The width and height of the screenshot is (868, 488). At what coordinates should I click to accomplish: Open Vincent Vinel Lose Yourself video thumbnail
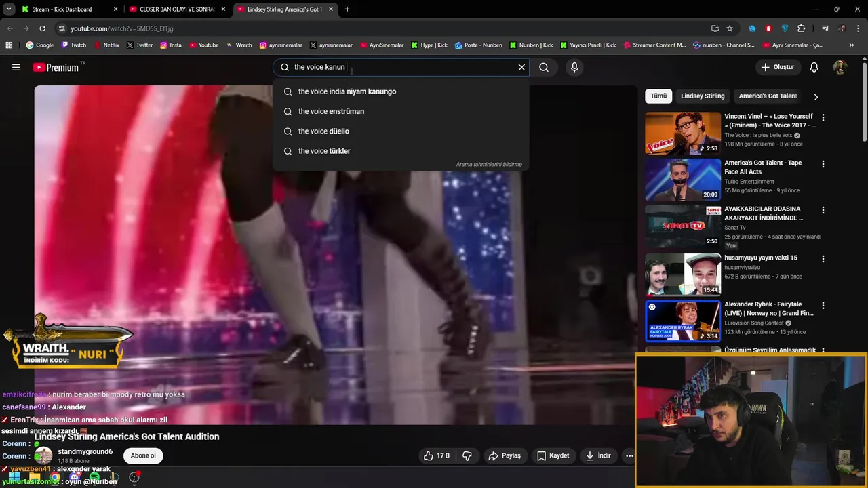click(x=683, y=134)
